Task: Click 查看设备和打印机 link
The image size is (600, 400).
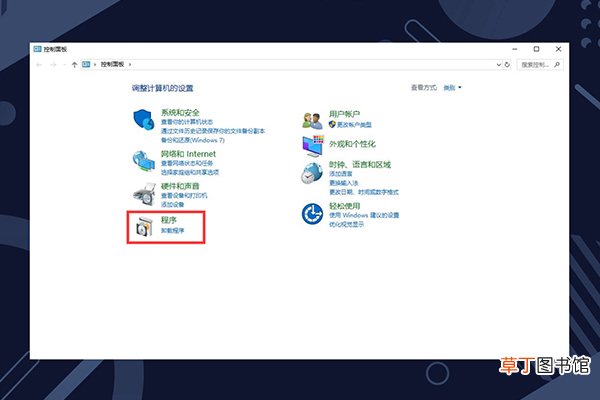Action: [184, 195]
